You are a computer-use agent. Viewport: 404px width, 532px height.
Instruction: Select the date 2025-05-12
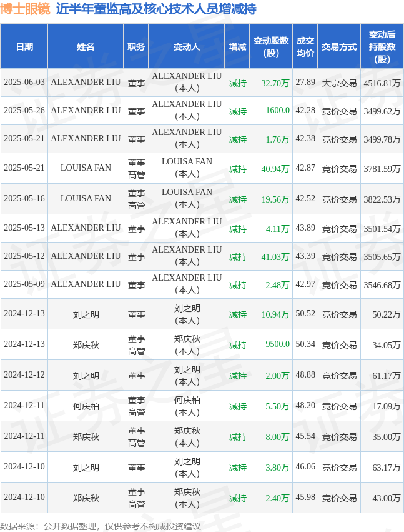click(24, 256)
